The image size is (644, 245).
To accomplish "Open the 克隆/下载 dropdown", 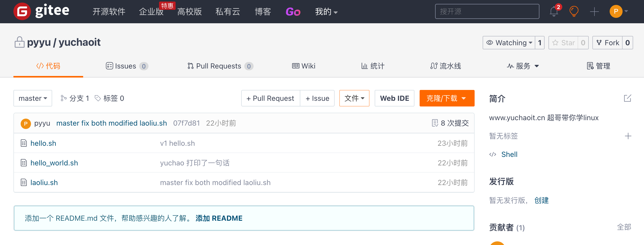I will 447,98.
